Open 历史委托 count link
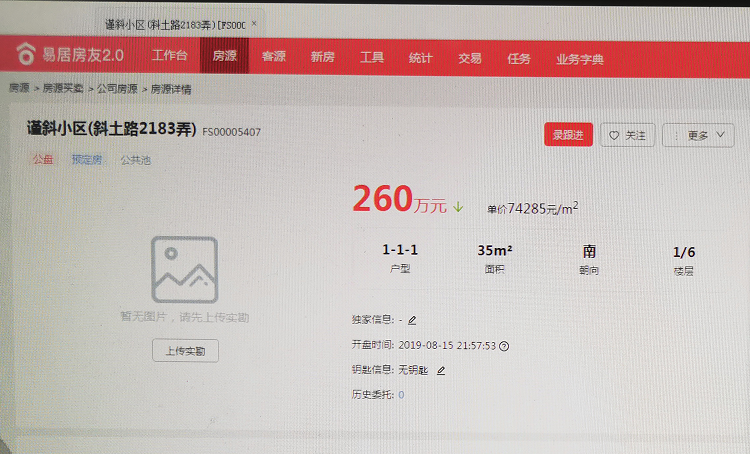The width and height of the screenshot is (750, 454). pyautogui.click(x=402, y=395)
